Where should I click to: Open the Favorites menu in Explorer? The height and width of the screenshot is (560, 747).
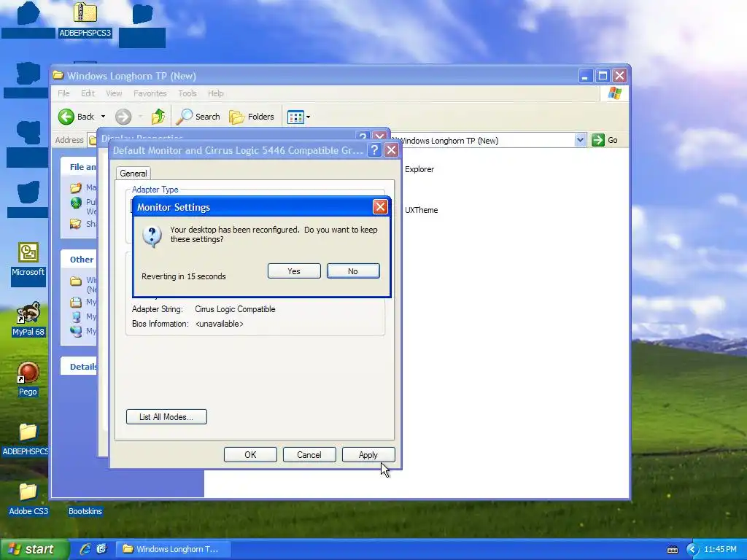coord(150,93)
